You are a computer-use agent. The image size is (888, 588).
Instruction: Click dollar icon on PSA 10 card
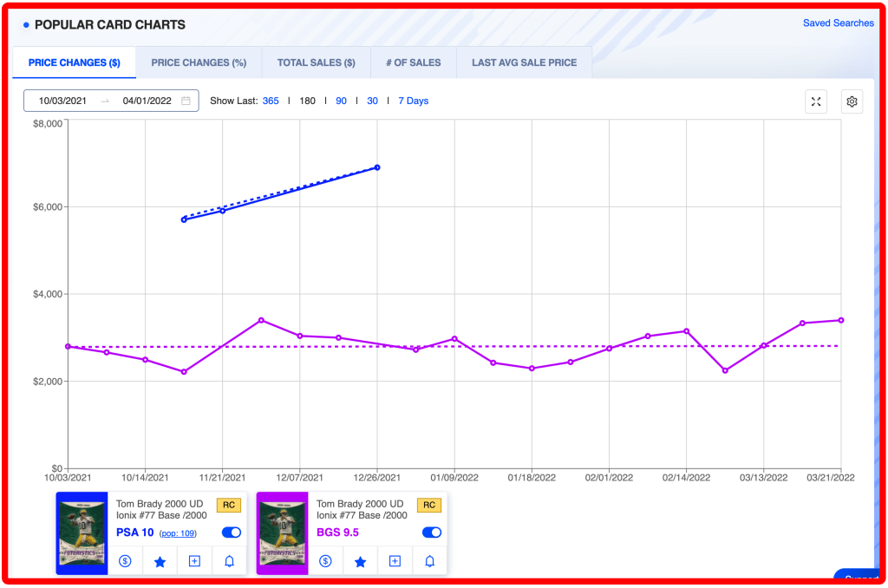pos(125,561)
